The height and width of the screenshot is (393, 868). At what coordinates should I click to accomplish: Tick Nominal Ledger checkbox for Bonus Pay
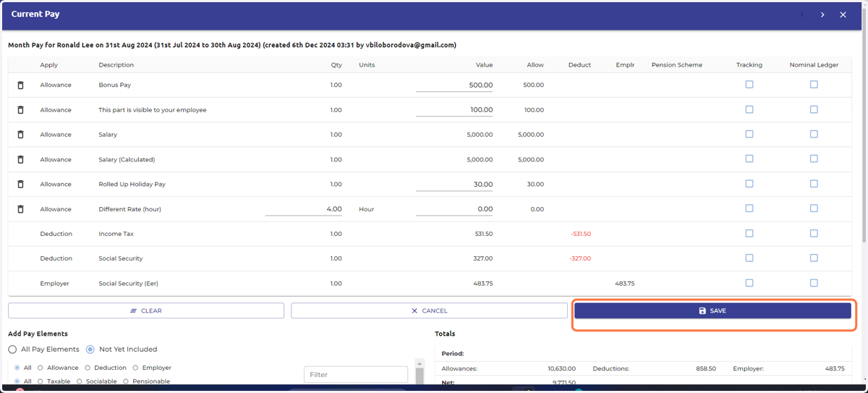point(814,85)
